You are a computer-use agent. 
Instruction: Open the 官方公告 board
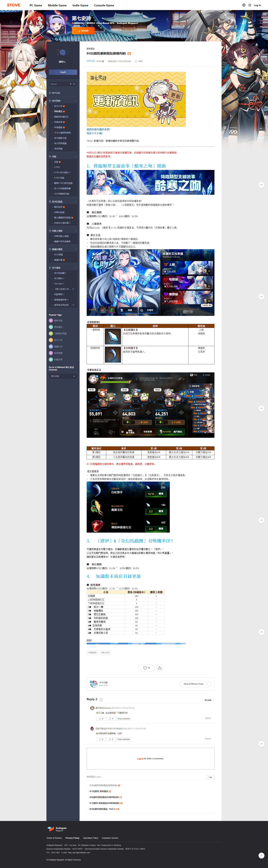58,106
